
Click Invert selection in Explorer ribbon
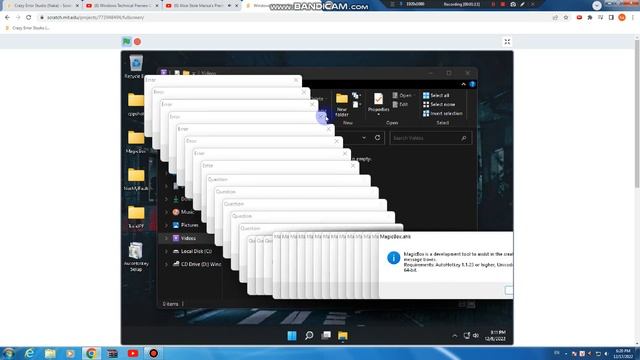[442, 113]
